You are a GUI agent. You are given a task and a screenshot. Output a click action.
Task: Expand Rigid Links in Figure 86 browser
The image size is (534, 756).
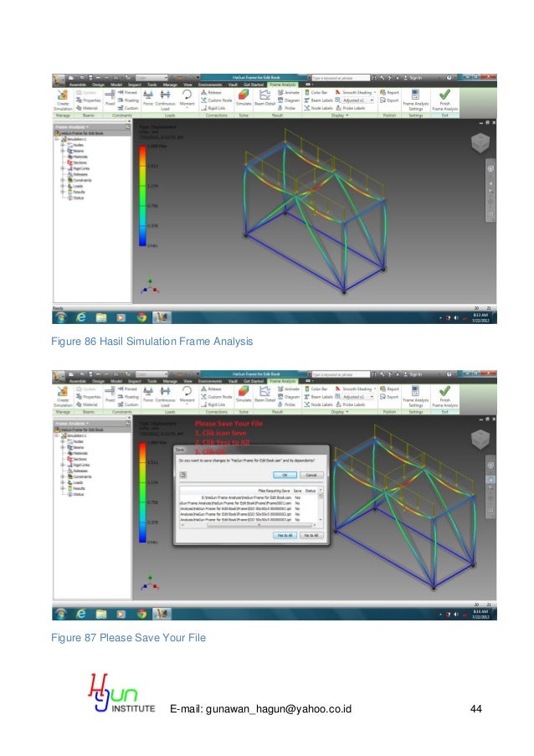click(62, 169)
